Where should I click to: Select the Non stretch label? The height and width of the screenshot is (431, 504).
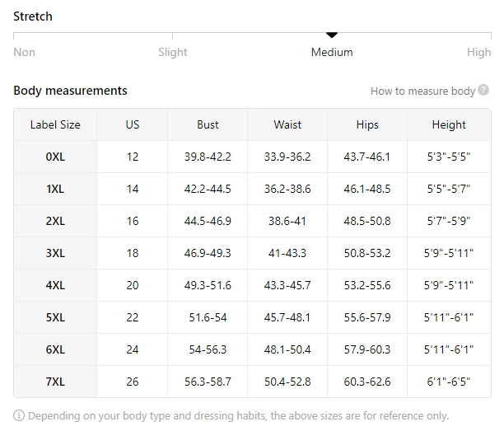pyautogui.click(x=25, y=52)
